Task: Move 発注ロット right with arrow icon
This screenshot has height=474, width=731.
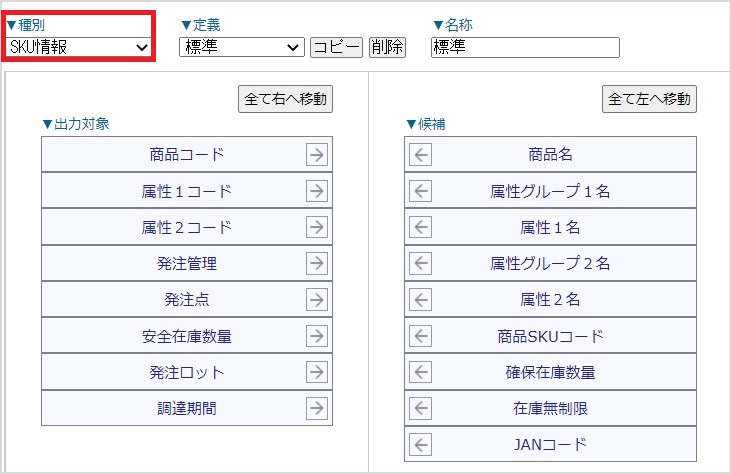Action: [317, 372]
